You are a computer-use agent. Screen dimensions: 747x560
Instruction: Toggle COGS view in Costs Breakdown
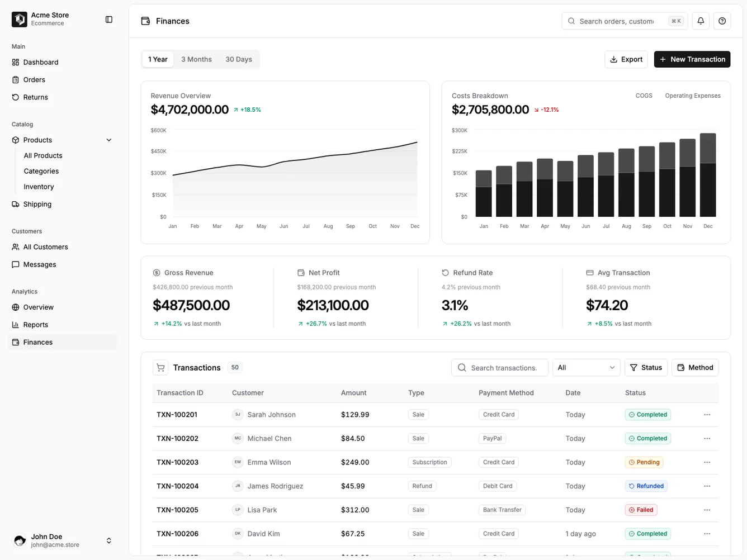(x=644, y=96)
